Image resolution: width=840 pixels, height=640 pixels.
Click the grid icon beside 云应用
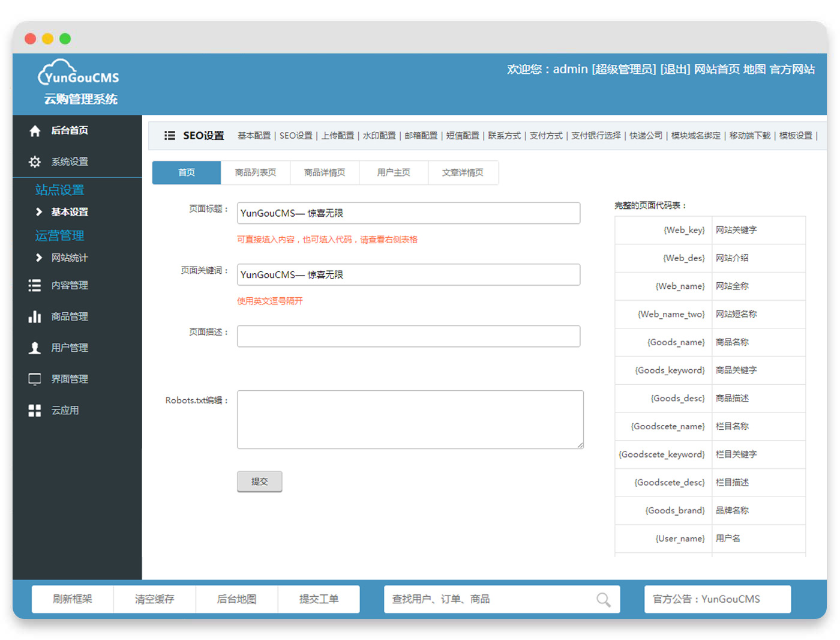pyautogui.click(x=35, y=411)
